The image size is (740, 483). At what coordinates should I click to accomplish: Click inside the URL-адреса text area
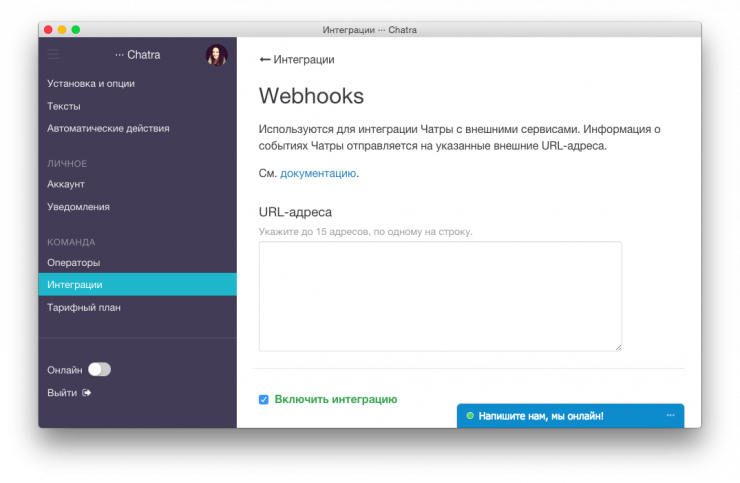[440, 296]
